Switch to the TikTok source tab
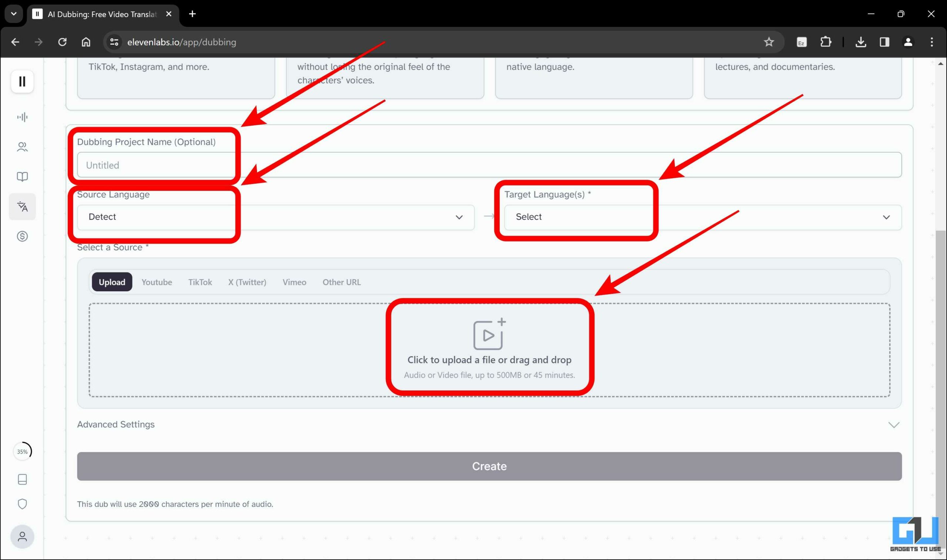 [x=200, y=282]
